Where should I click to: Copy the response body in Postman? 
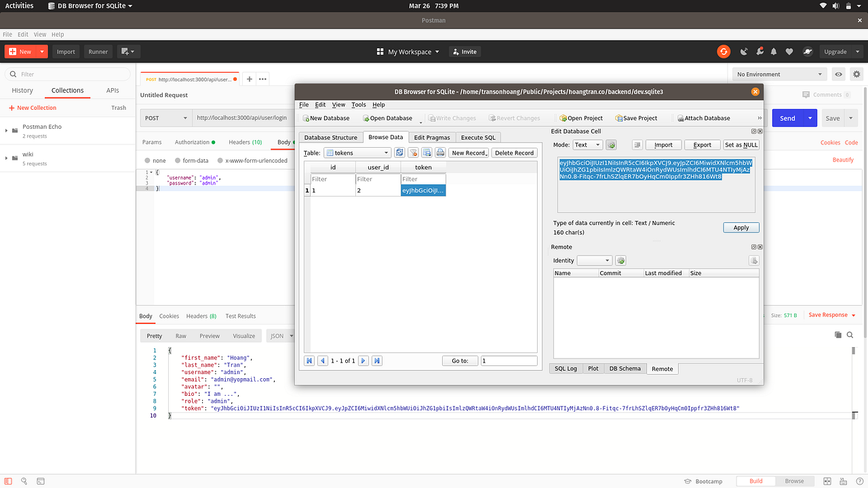click(837, 334)
